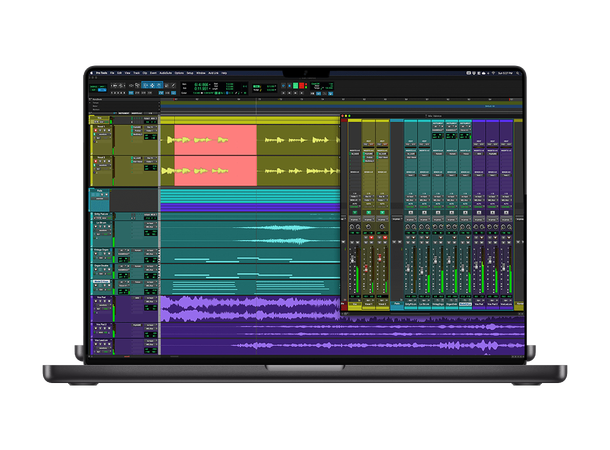Toggle Vocal 1 record arm in mixer

coord(371,237)
